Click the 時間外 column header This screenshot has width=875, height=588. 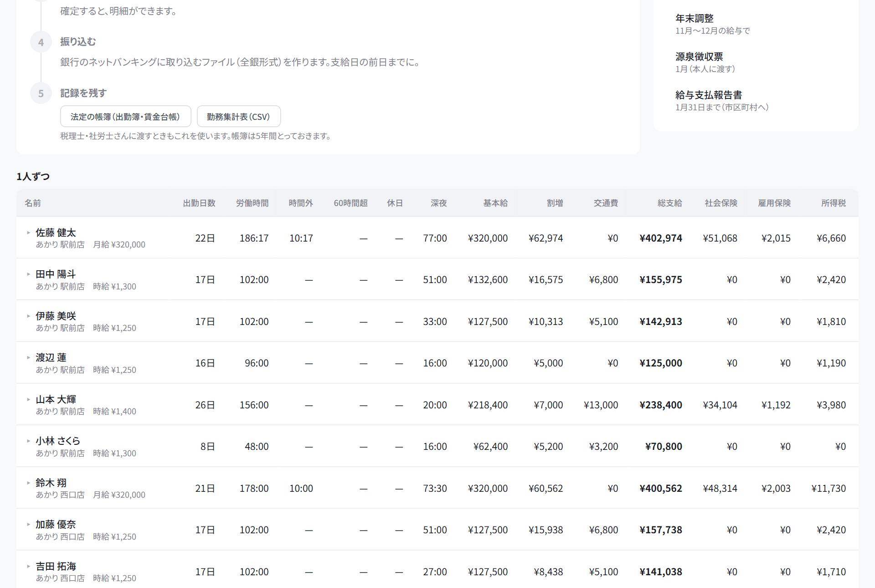coord(301,203)
